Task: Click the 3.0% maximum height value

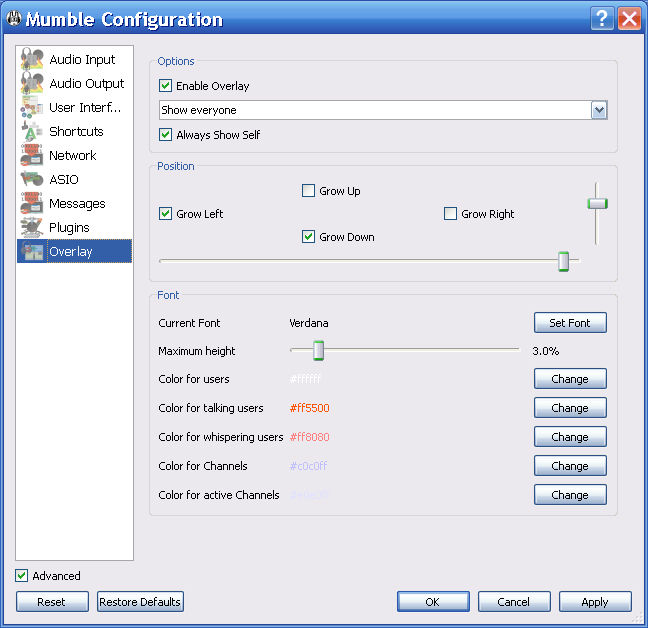Action: pos(546,351)
